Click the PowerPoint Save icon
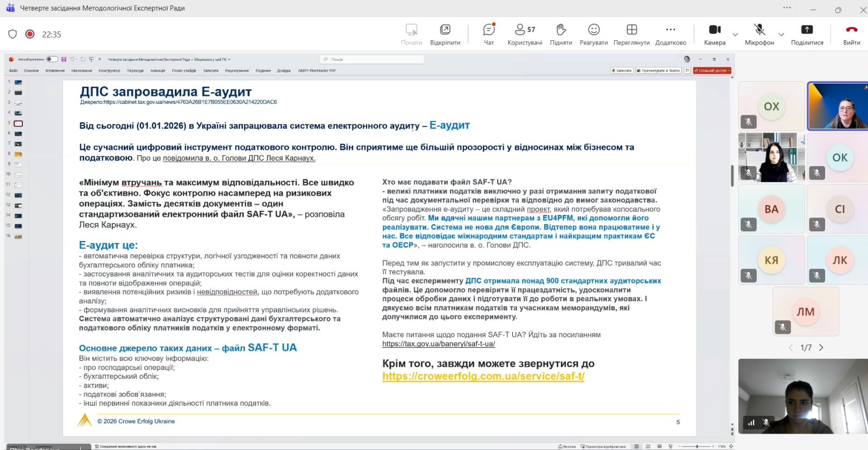This screenshot has width=868, height=450. pos(64,59)
